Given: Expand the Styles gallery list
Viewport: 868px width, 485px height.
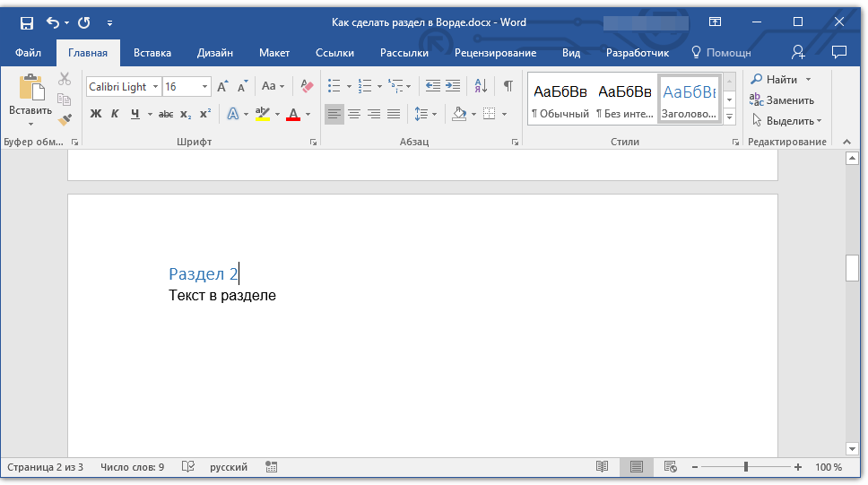Looking at the screenshot, I should [x=730, y=117].
